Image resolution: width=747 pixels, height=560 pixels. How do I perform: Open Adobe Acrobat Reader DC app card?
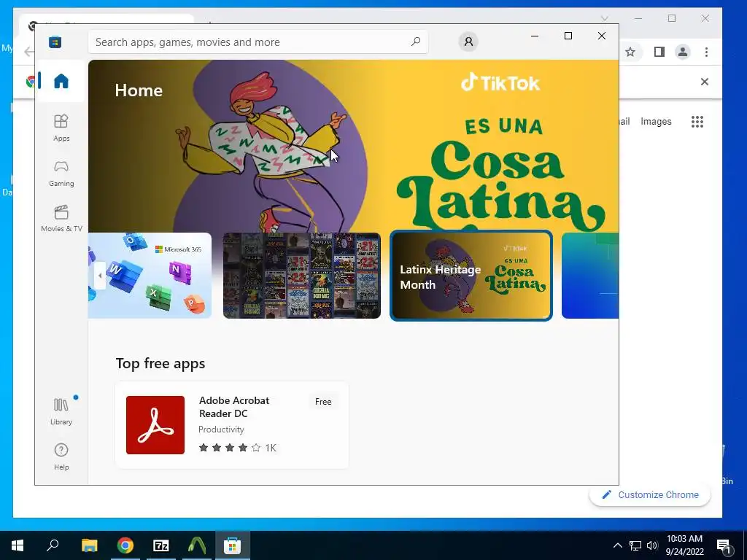(231, 425)
